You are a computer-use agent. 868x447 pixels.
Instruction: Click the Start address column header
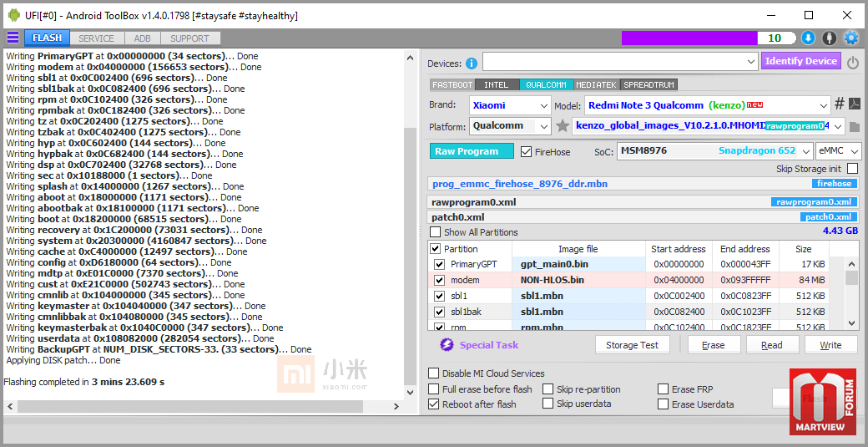click(678, 249)
